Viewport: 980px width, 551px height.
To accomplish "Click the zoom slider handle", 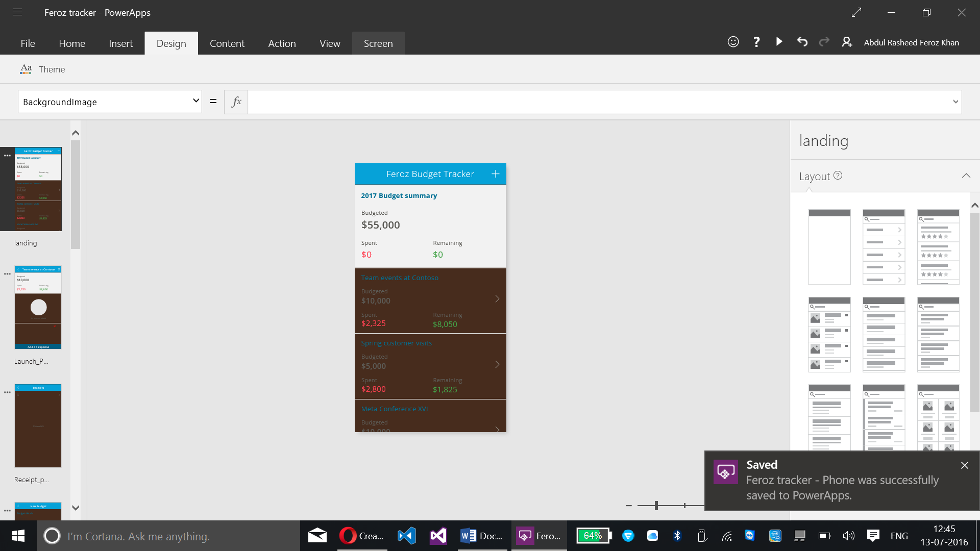I will click(x=656, y=506).
